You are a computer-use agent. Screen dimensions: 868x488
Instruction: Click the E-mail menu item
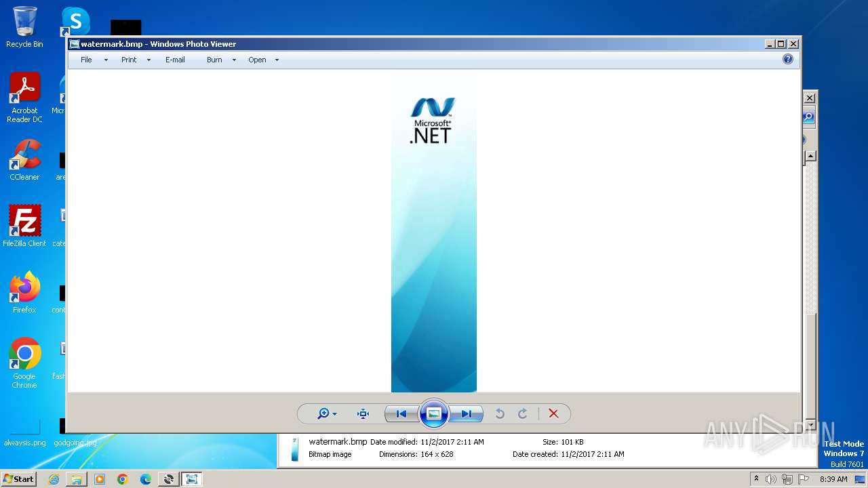click(175, 60)
